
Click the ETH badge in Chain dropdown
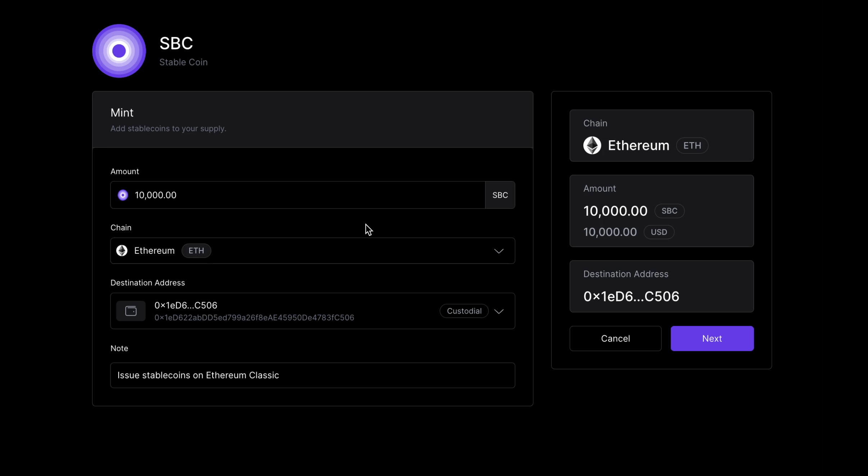(x=196, y=251)
